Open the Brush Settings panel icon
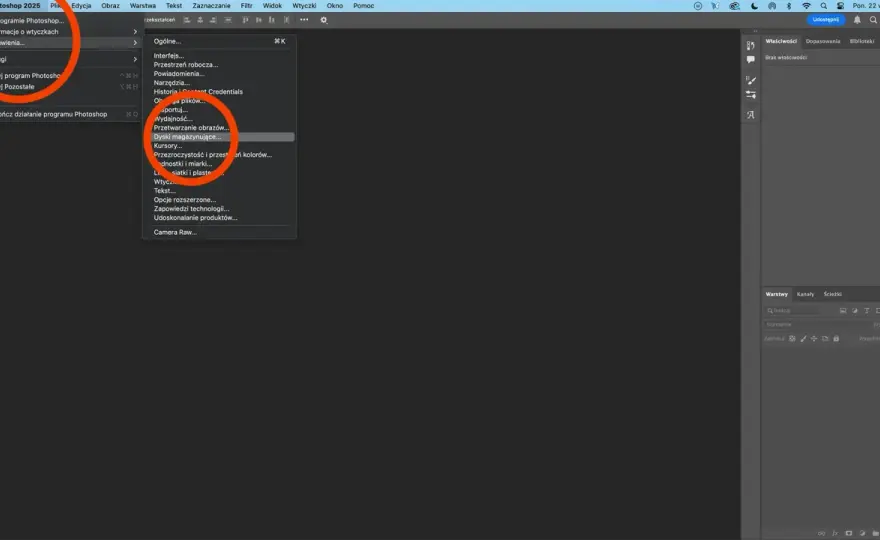This screenshot has height=540, width=880. (x=750, y=80)
